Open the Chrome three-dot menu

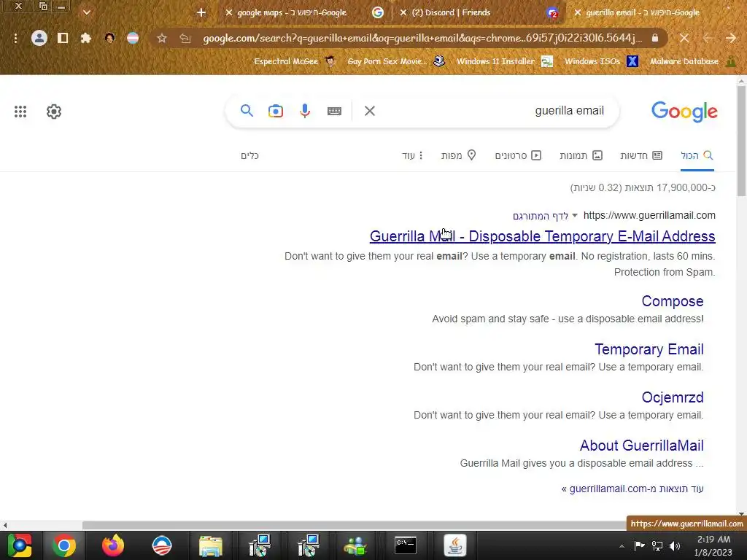16,38
